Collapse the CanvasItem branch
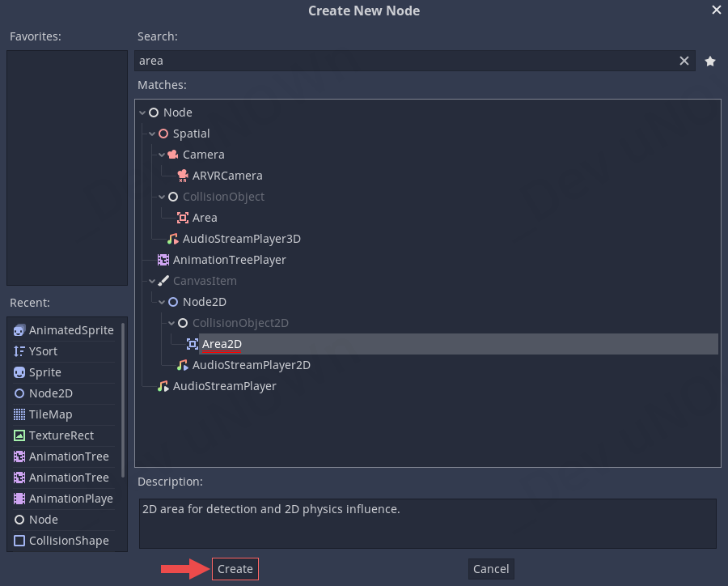 152,281
